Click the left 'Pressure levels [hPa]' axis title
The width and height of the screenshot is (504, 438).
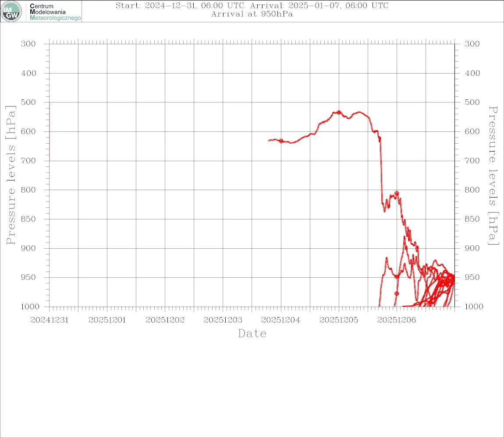point(11,175)
